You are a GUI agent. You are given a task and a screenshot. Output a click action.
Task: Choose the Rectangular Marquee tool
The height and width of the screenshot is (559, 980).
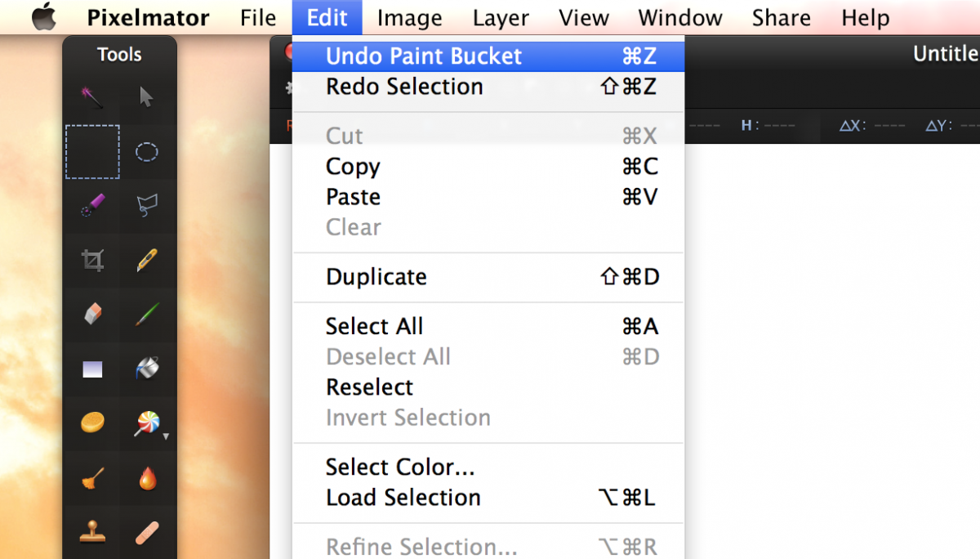click(x=92, y=152)
